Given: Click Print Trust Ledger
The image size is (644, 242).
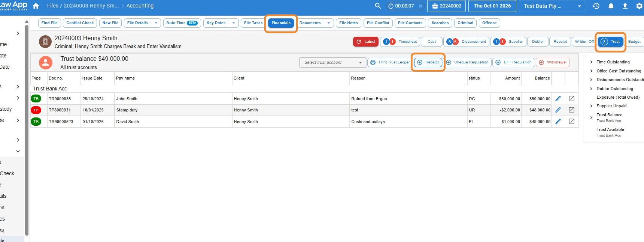Looking at the screenshot, I should (x=390, y=62).
